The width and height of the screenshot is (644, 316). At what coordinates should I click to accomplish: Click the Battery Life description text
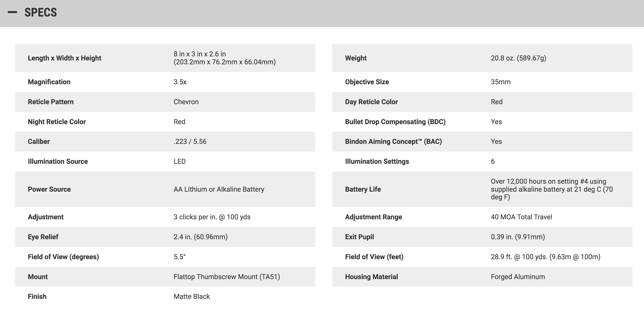pos(552,189)
